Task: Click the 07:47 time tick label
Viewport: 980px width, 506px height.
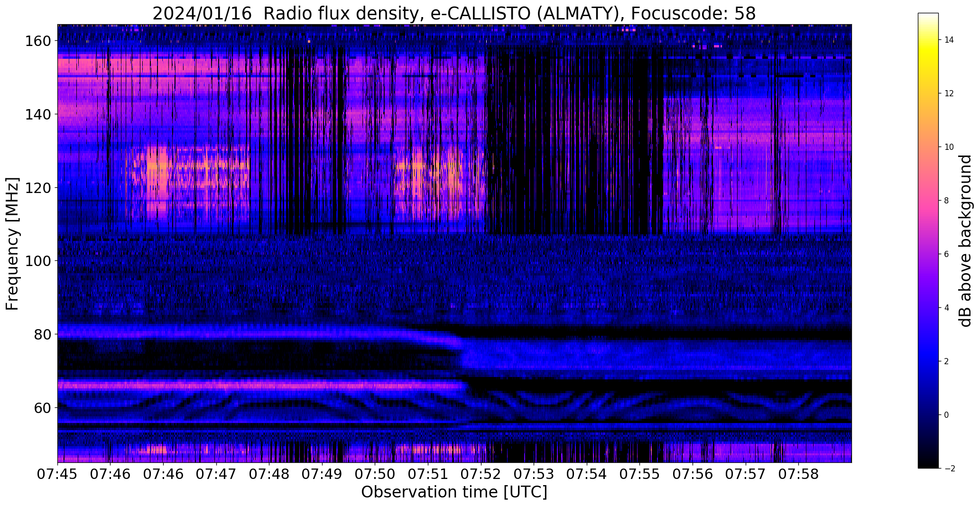Action: 216,474
